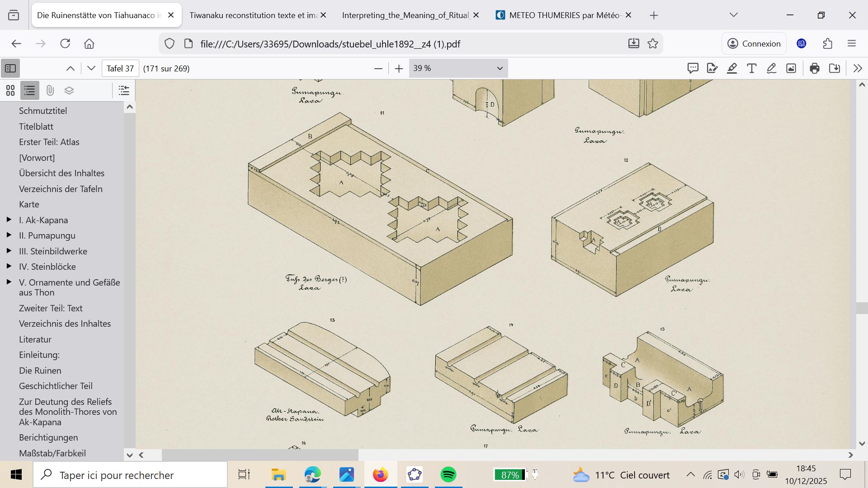Print the PDF document
Image resolution: width=868 pixels, height=488 pixels.
(x=815, y=68)
